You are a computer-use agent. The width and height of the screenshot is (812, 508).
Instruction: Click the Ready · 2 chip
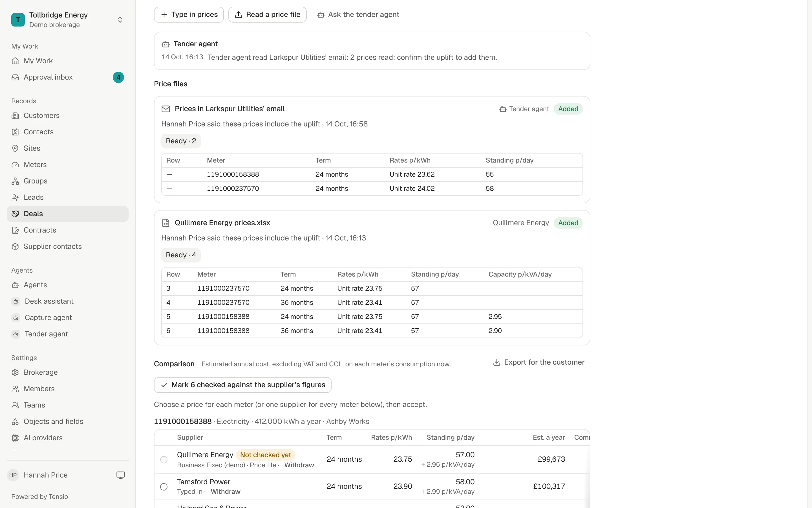[x=181, y=141]
